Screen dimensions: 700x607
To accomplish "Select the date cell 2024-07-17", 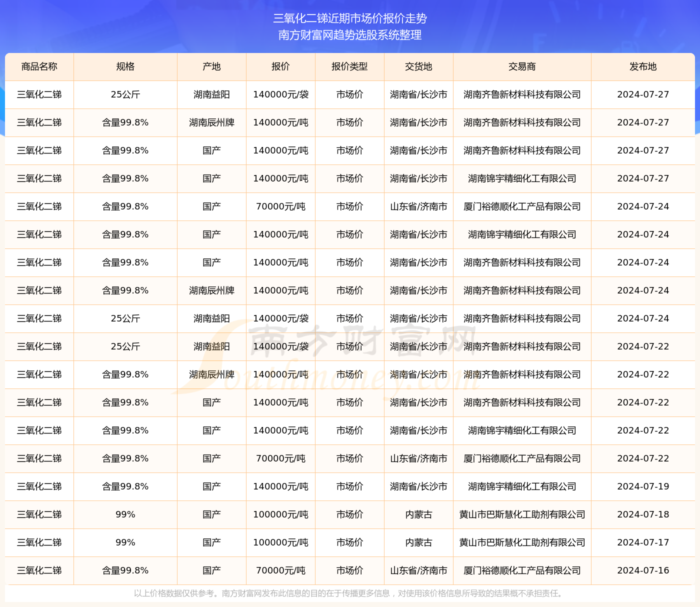I will coord(643,542).
